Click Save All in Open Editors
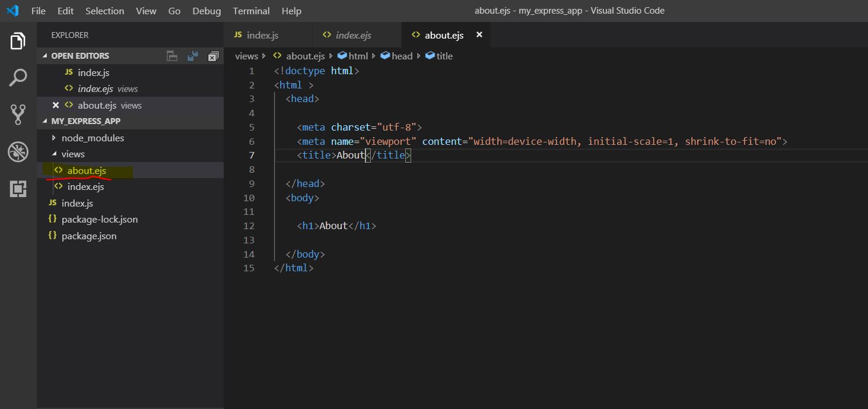Image resolution: width=868 pixels, height=409 pixels. [x=192, y=55]
